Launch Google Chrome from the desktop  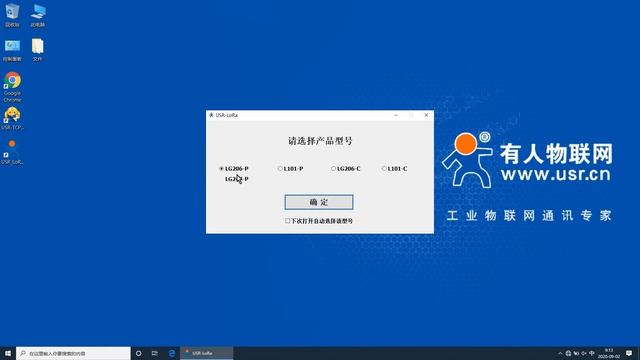pyautogui.click(x=12, y=87)
